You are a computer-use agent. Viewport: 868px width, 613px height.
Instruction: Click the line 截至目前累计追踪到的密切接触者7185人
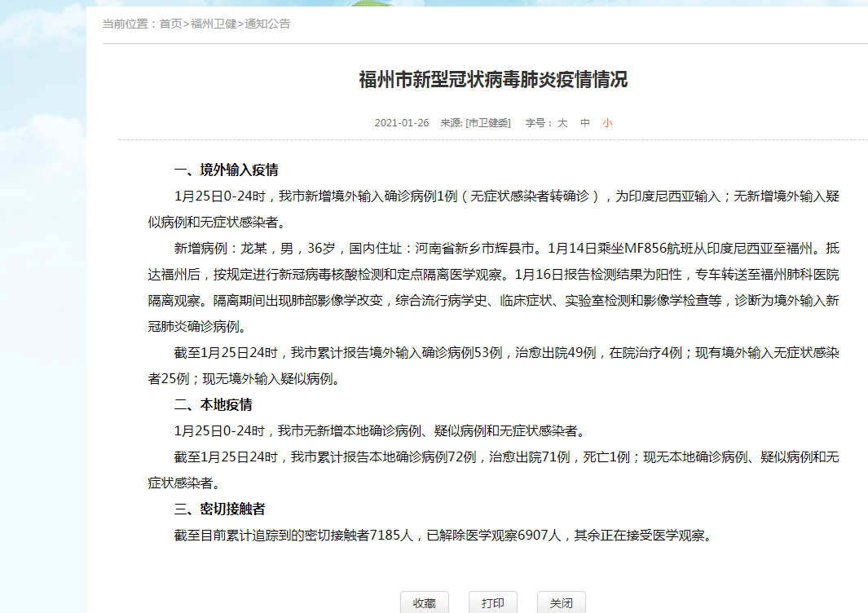point(444,535)
